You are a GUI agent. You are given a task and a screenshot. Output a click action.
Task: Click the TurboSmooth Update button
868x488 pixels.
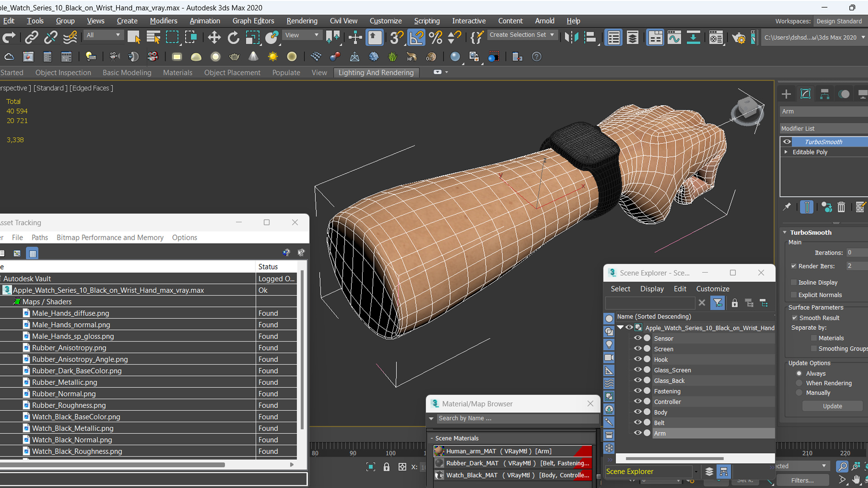point(832,406)
